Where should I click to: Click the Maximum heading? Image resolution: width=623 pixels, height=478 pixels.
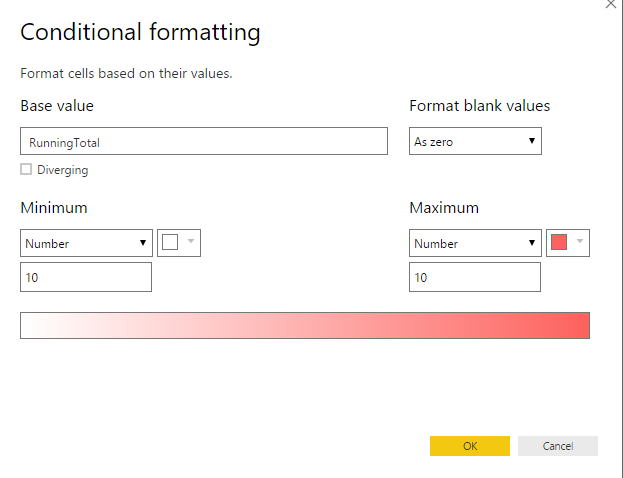[x=444, y=208]
